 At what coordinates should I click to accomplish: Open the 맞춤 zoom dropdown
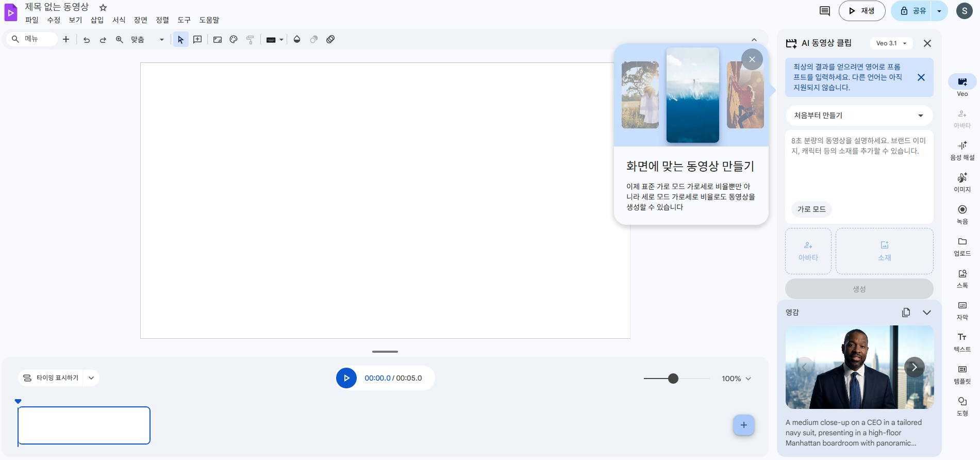[147, 40]
